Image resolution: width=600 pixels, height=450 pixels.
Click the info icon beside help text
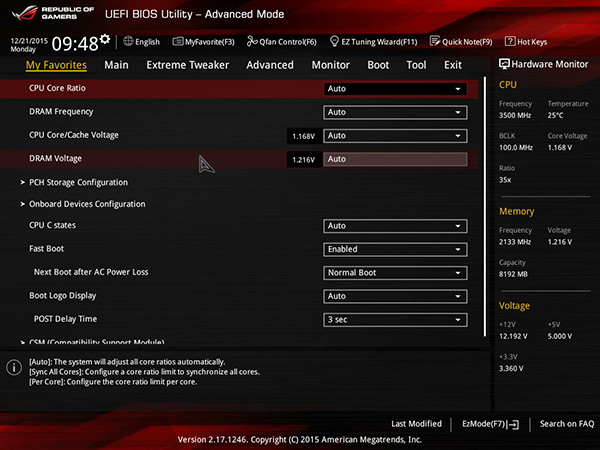point(14,367)
